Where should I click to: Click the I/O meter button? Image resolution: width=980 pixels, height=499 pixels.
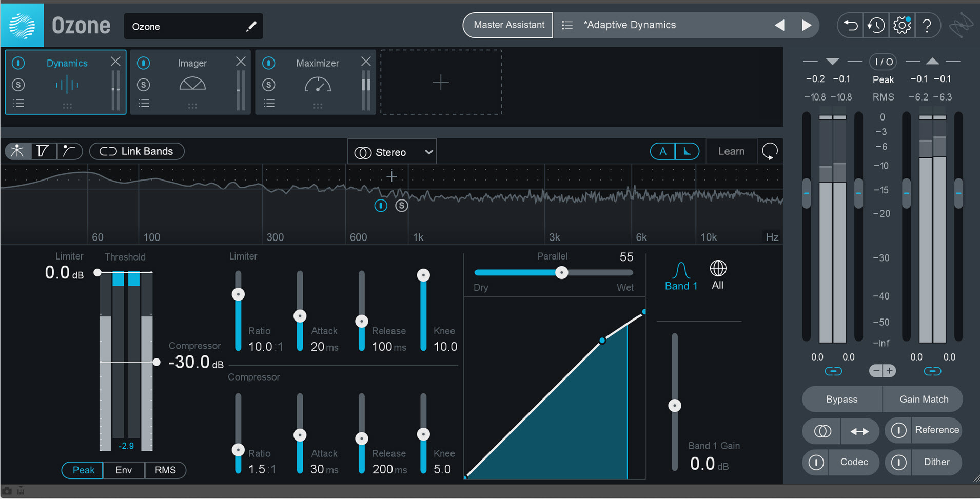[883, 62]
